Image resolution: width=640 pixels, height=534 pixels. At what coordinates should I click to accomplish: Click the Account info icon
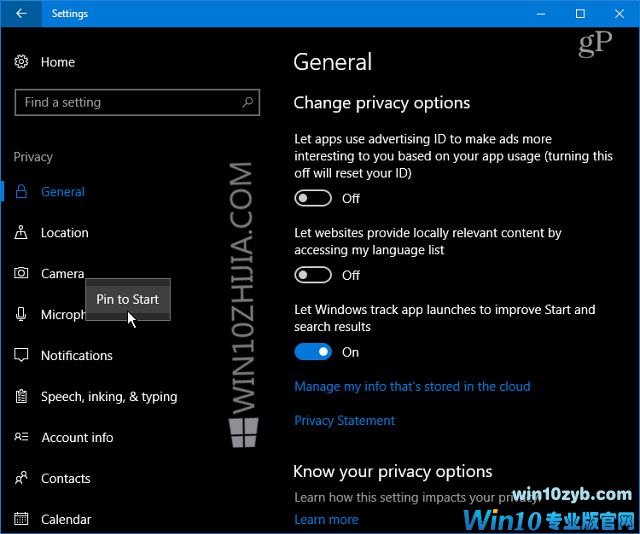tap(21, 437)
